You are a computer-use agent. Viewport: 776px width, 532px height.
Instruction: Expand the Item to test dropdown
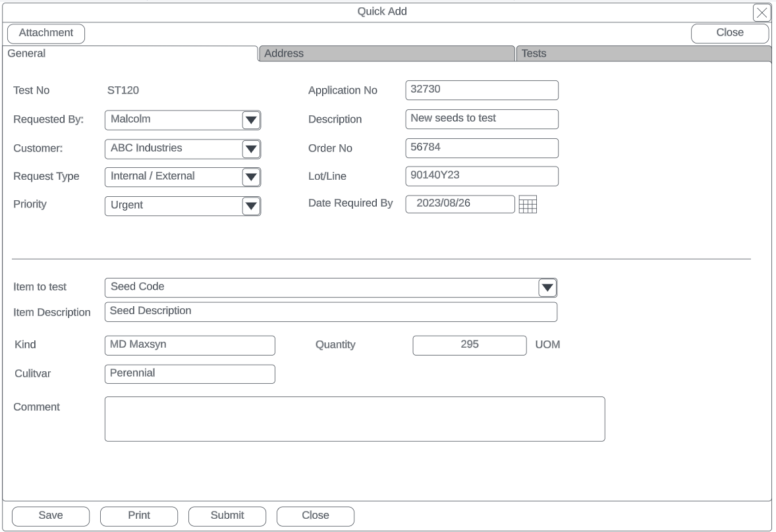[x=547, y=287]
